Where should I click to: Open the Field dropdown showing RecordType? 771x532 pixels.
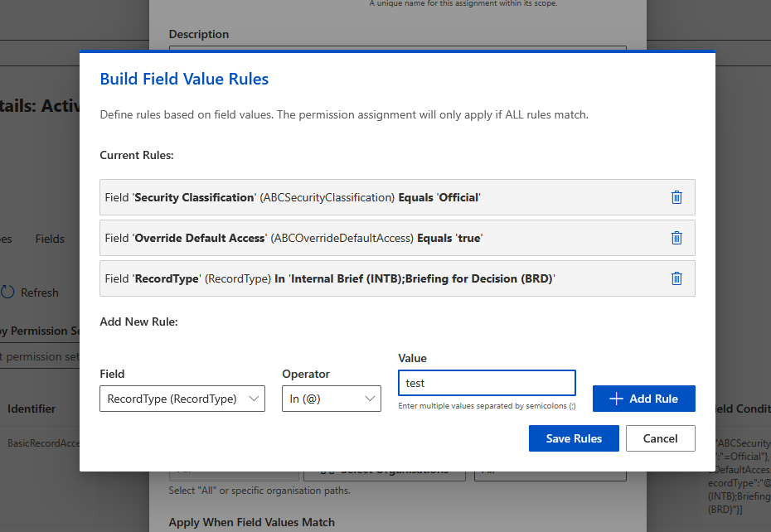(182, 399)
